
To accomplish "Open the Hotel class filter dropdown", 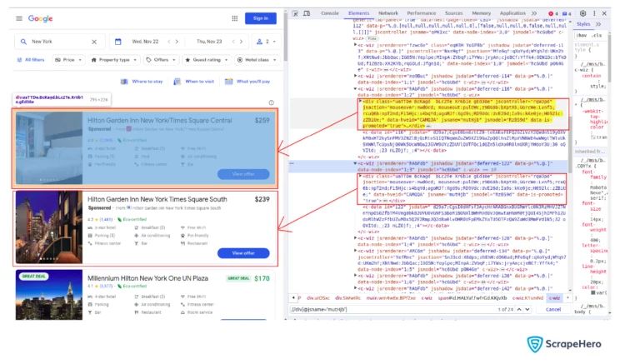I will click(257, 60).
